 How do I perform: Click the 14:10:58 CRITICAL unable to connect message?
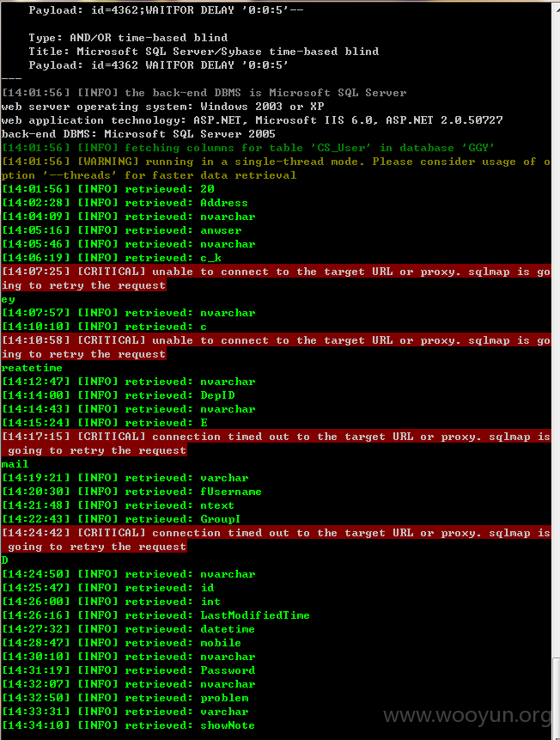[x=276, y=347]
